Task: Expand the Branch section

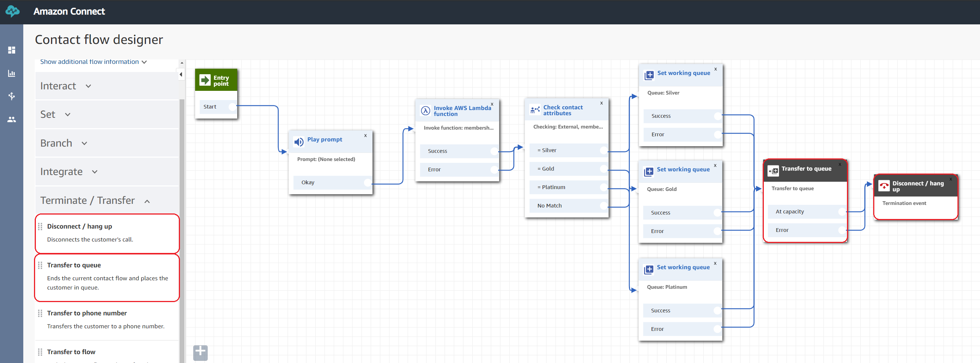Action: [x=107, y=143]
